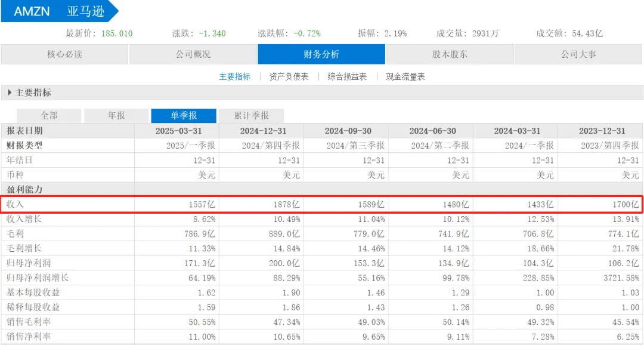The image size is (644, 345).
Task: Open the 现金流量表 link
Action: pyautogui.click(x=405, y=77)
